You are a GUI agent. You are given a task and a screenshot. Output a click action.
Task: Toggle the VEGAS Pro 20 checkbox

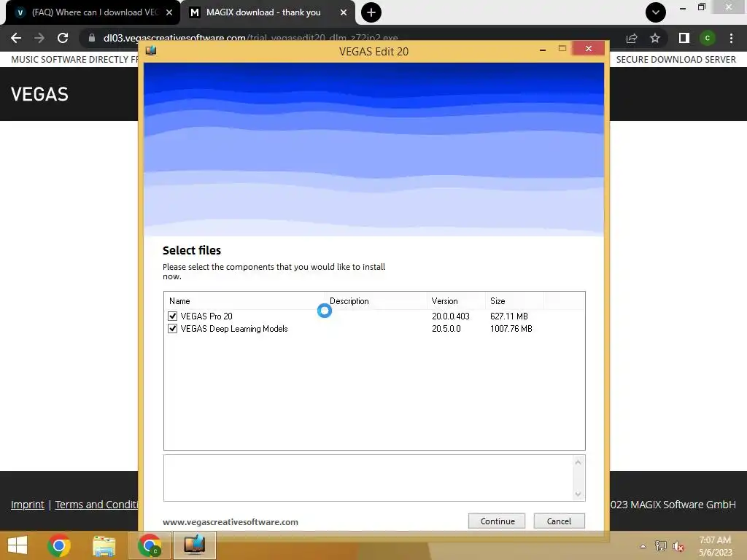pyautogui.click(x=172, y=316)
